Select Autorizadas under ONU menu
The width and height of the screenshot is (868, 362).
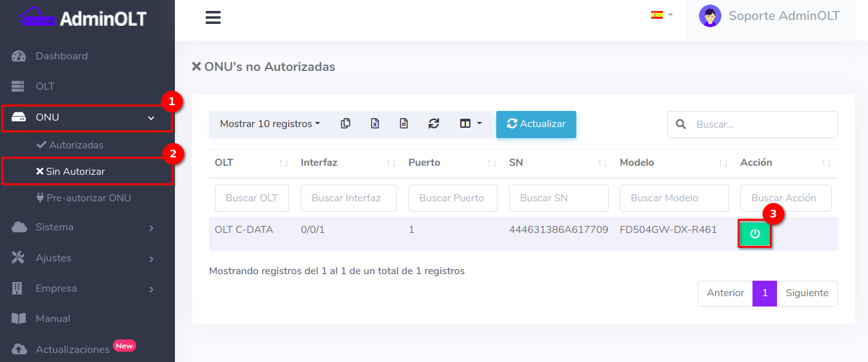click(x=76, y=145)
